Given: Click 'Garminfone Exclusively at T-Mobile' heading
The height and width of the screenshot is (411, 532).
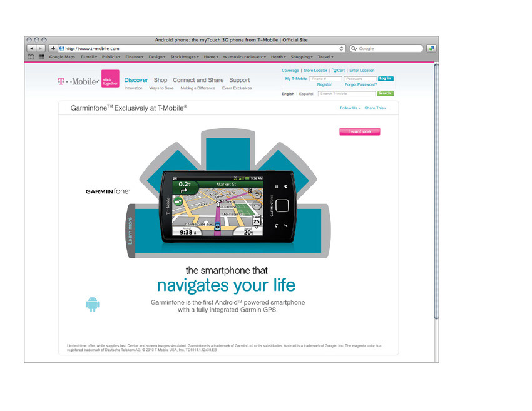Looking at the screenshot, I should pos(128,108).
